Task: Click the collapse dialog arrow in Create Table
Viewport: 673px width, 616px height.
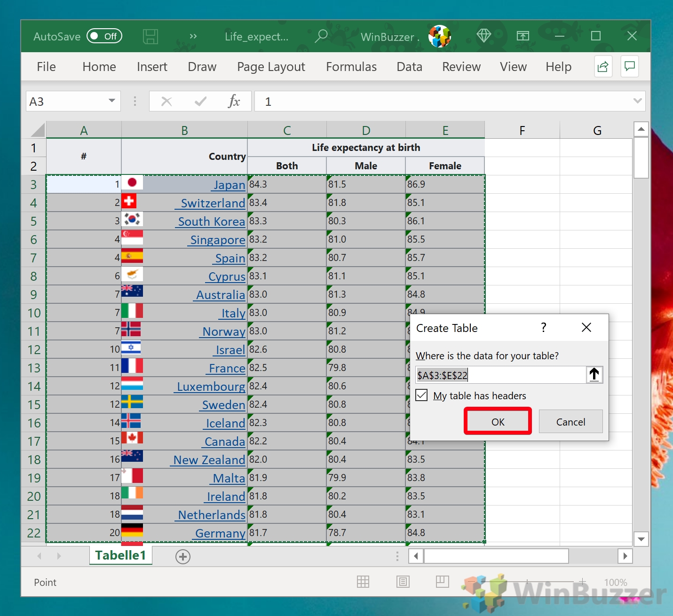Action: pos(594,375)
